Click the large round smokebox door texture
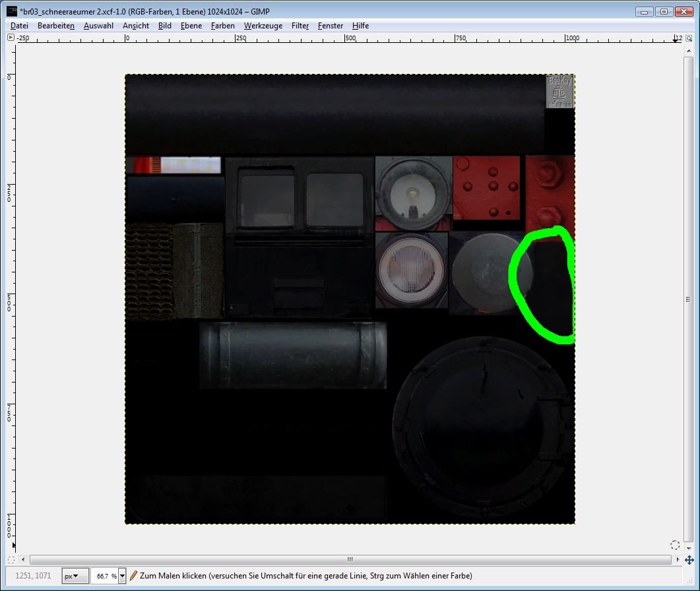Screen dimensions: 700x591 (483, 427)
